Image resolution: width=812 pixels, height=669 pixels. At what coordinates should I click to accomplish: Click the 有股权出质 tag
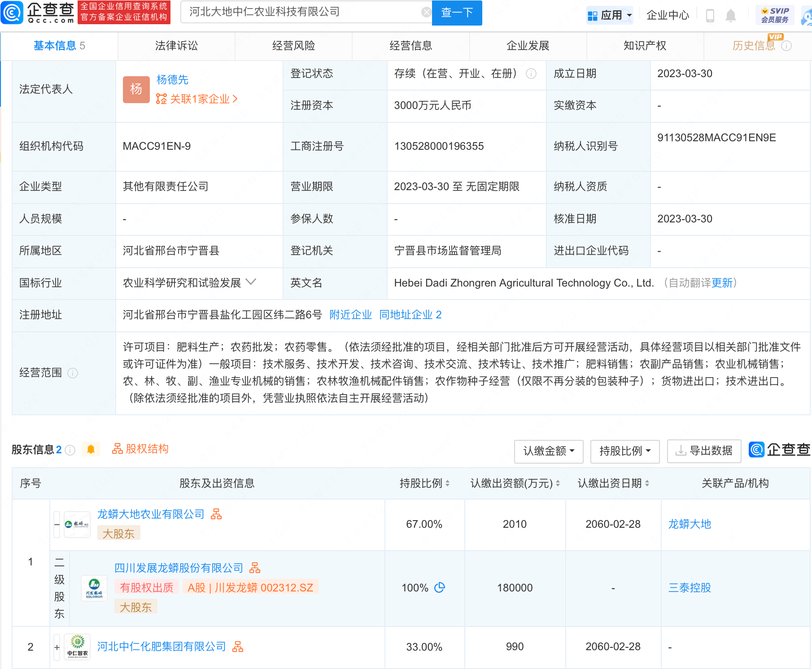click(147, 587)
